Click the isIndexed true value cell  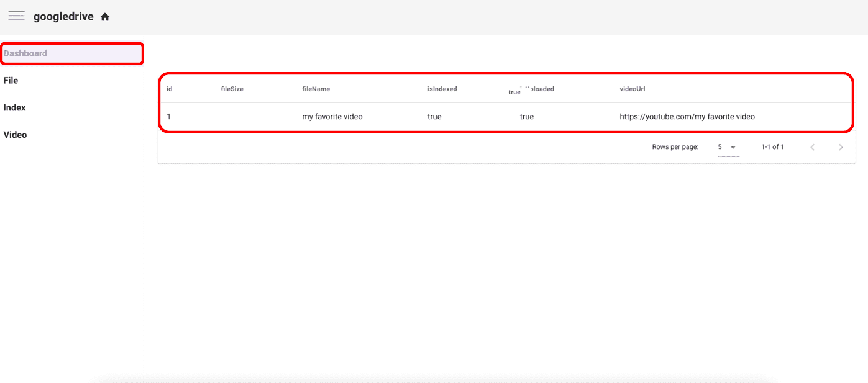[x=434, y=117]
